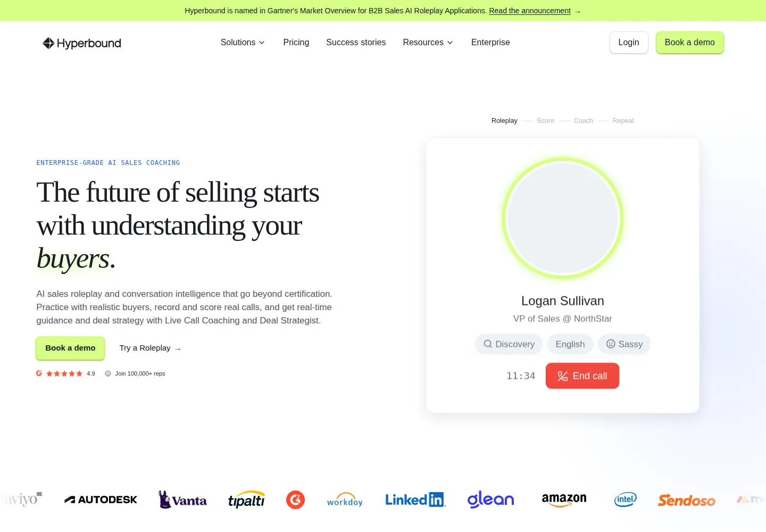The width and height of the screenshot is (766, 532).
Task: Open Read the announcement arrow link
Action: point(535,11)
